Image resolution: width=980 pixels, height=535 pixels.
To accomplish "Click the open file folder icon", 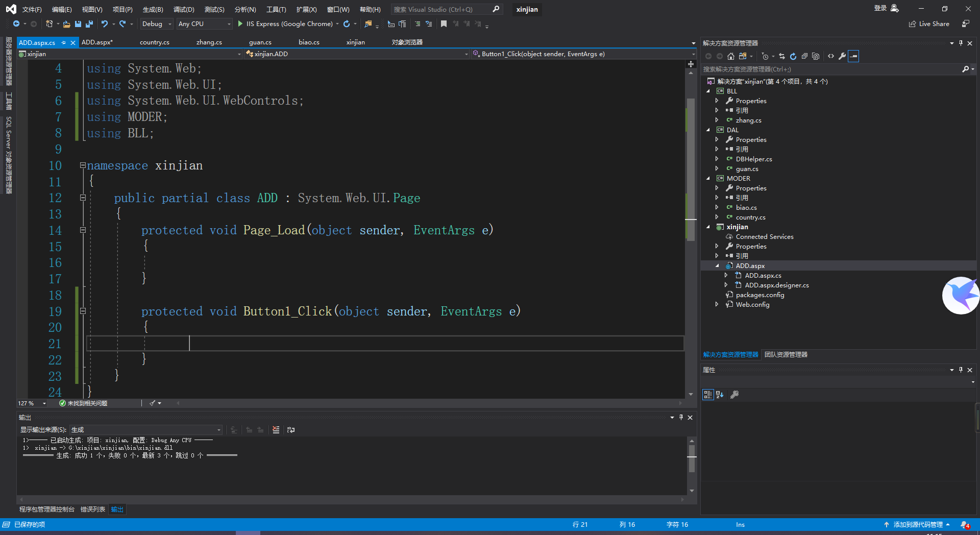I will coord(66,24).
